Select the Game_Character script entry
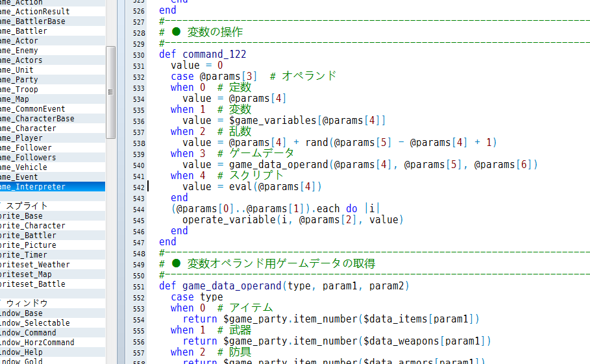This screenshot has width=590, height=364. coord(53,128)
